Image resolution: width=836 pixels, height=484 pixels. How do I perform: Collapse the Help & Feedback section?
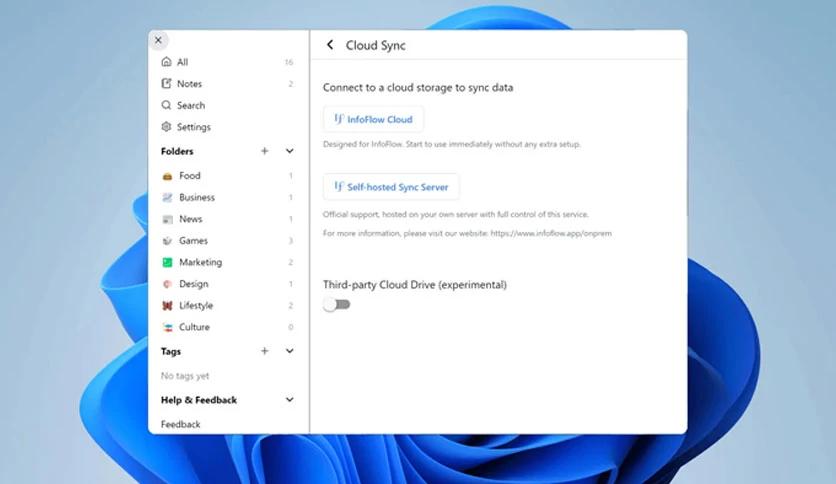290,400
